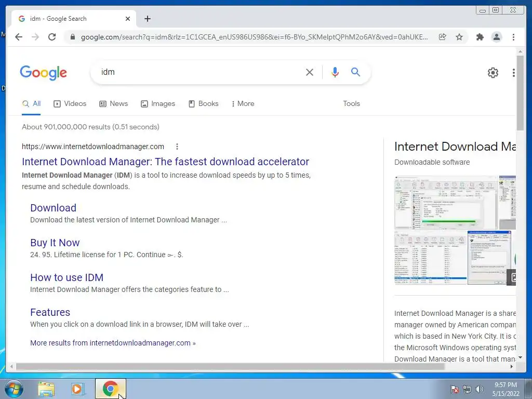Image resolution: width=532 pixels, height=399 pixels.
Task: Open IDM options dialog screenshot thumbnail
Action: (489, 258)
